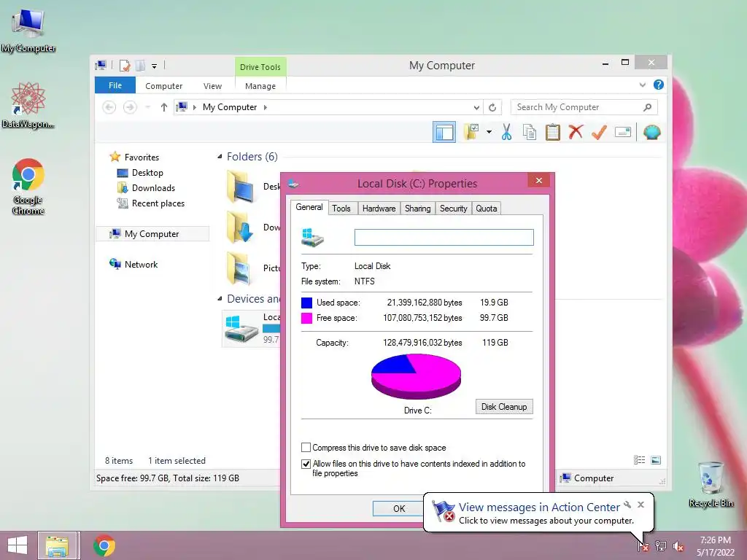Screen dimensions: 747x560
Task: Open the blue Help question mark icon
Action: [x=659, y=85]
